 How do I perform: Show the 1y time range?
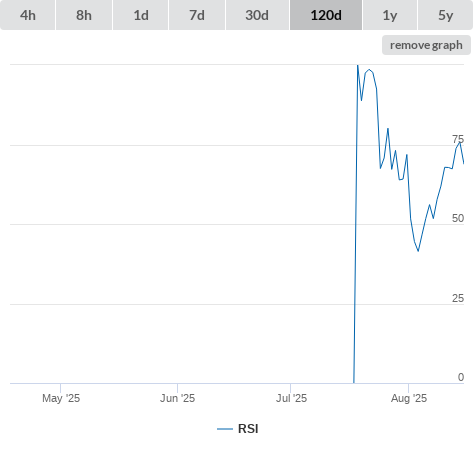390,15
